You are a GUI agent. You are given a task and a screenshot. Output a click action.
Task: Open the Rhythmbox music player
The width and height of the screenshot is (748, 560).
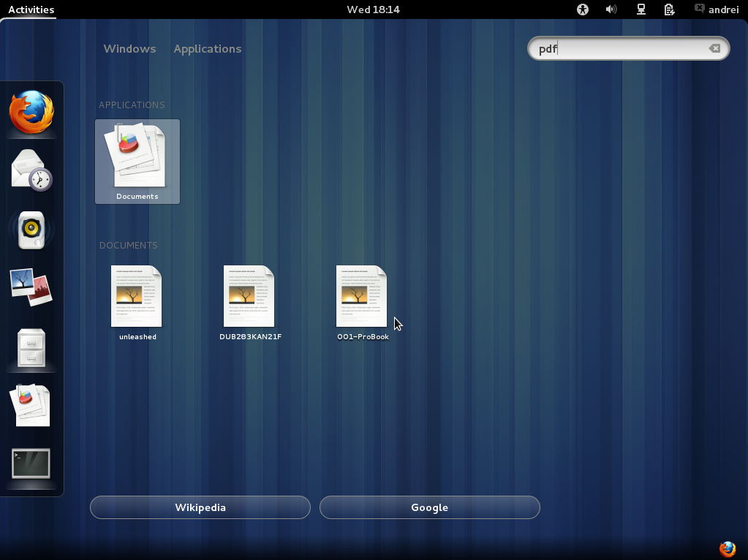30,229
